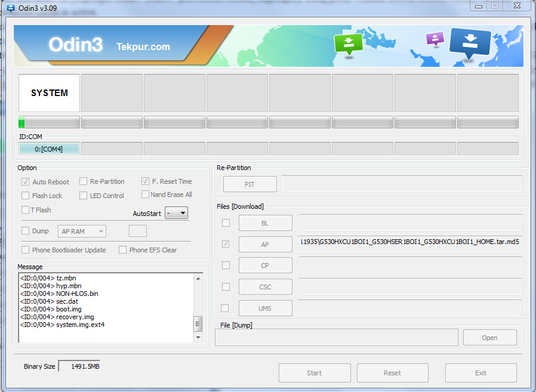Click the Message log scroll down arrow
Image resolution: width=536 pixels, height=392 pixels.
coord(198,337)
